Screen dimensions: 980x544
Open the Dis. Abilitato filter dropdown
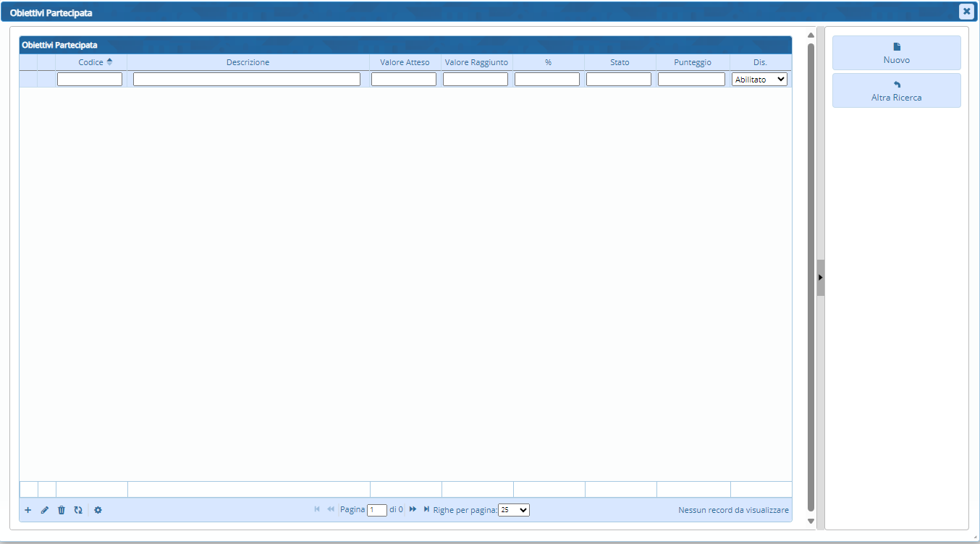(759, 80)
